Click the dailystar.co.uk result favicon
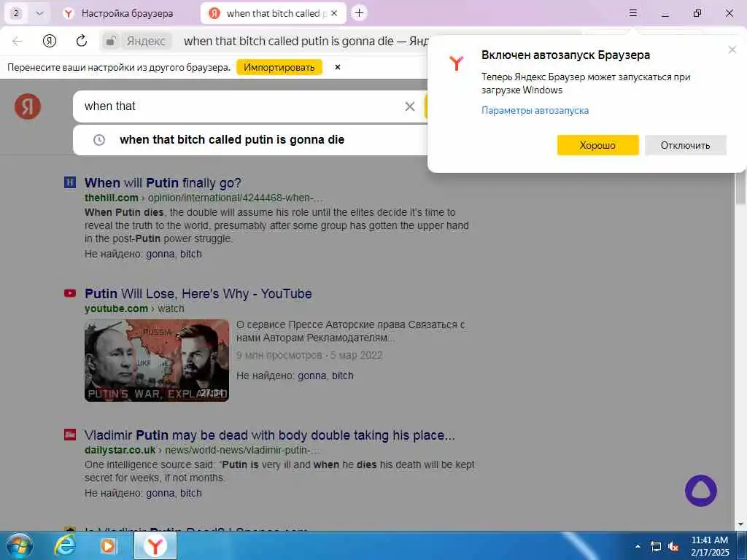The width and height of the screenshot is (747, 560). click(70, 435)
